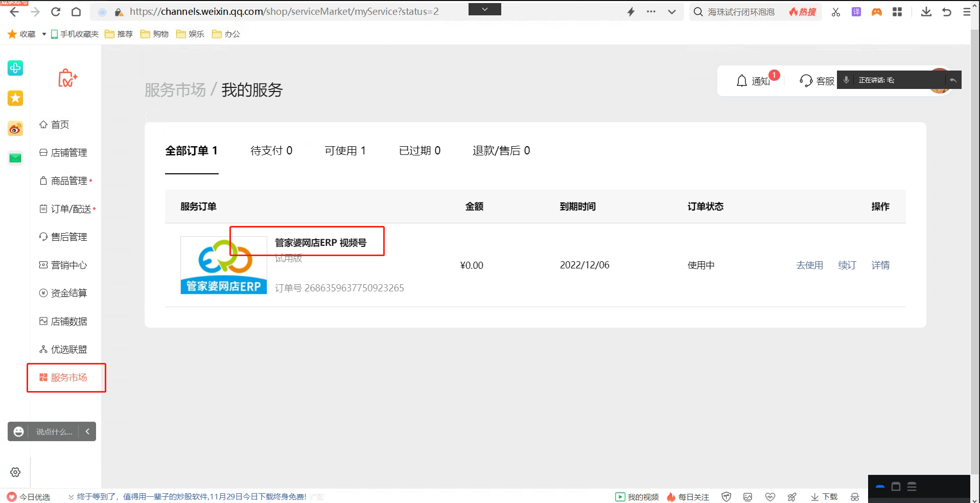Switch to the 可使用 tab
Viewport: 980px width, 503px height.
click(x=345, y=150)
